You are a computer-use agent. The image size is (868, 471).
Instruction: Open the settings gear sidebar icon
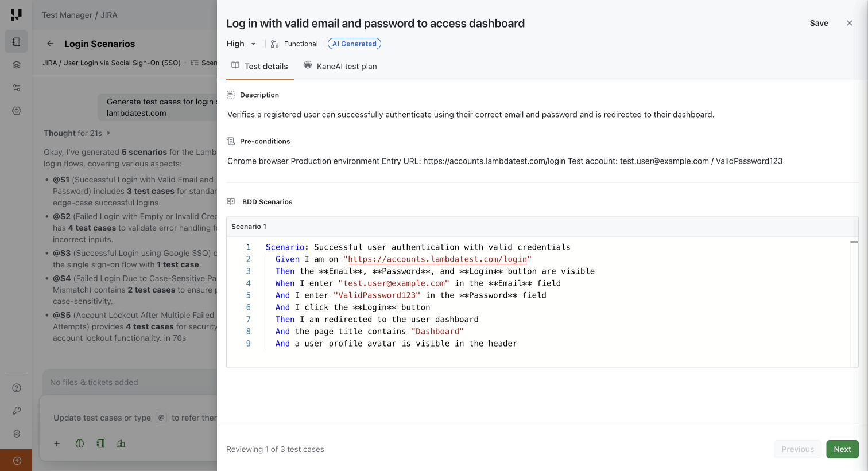16,111
